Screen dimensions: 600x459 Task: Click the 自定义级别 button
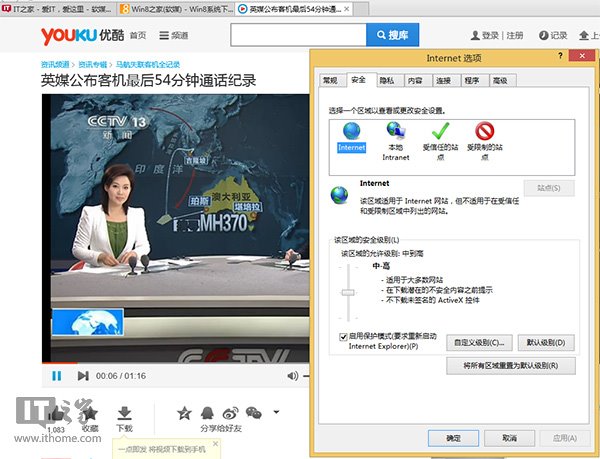pos(482,342)
